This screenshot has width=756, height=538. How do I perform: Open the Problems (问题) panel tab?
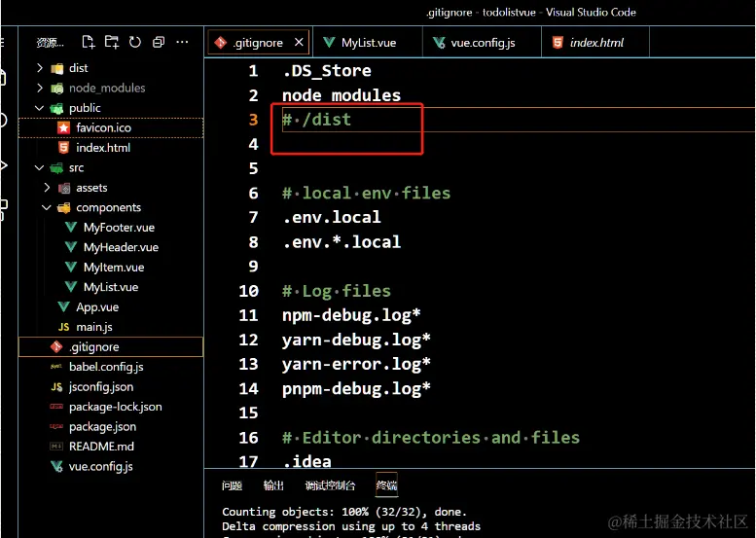click(232, 485)
